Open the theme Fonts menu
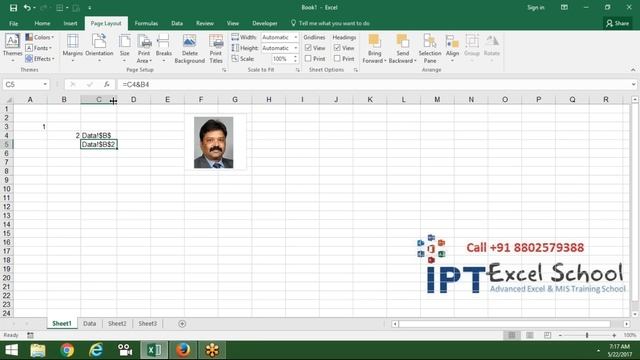 39,48
